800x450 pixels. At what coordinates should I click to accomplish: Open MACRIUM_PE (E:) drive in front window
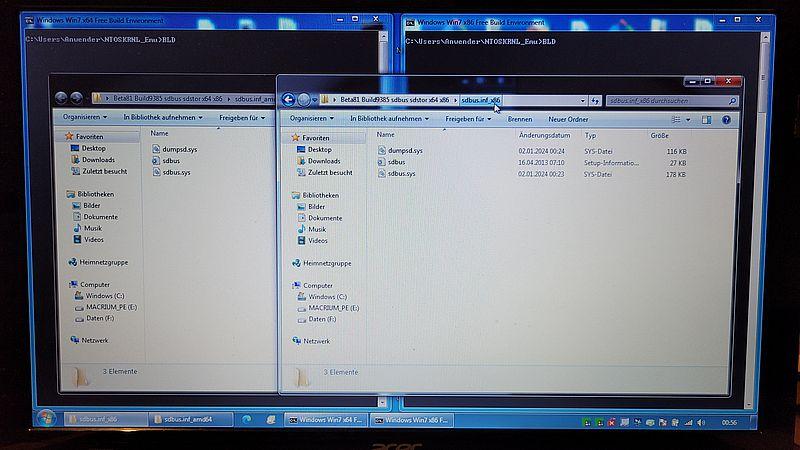(x=329, y=308)
